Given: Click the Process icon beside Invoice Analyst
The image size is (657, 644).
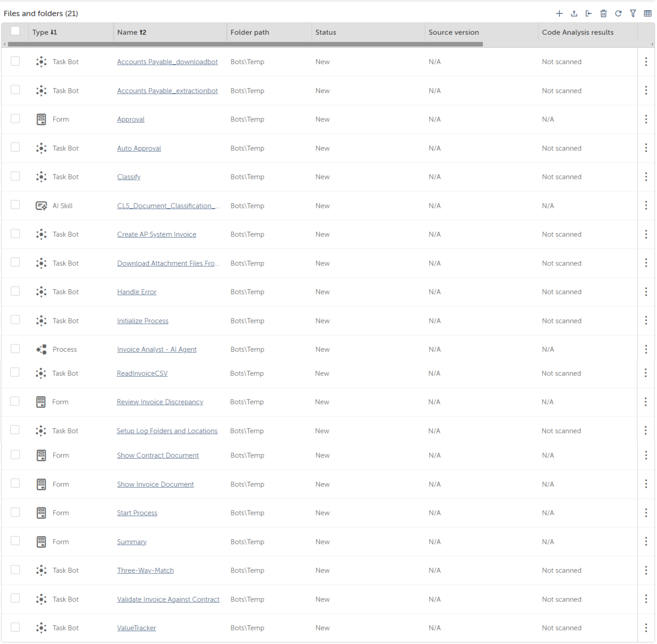Looking at the screenshot, I should (41, 350).
